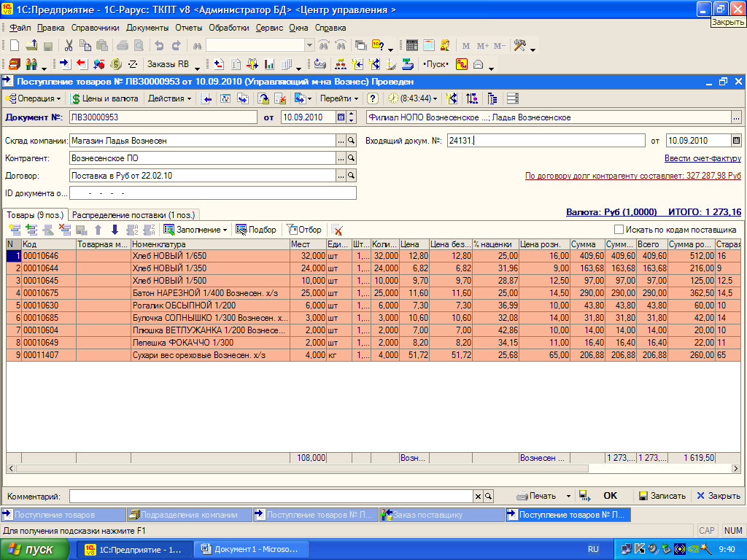Click the document structure tree icon

(492, 98)
